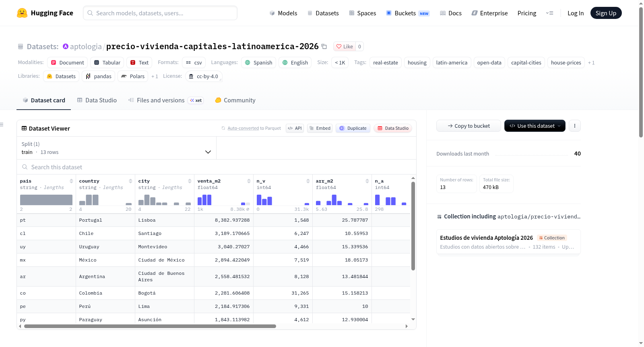Open the Use this dataset dropdown
Image resolution: width=644 pixels, height=347 pixels.
click(x=535, y=126)
